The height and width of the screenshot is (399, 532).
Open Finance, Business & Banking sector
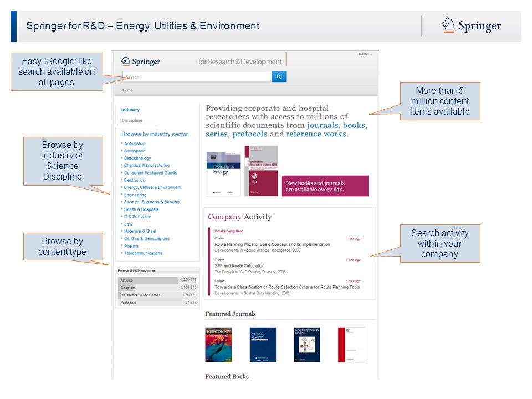coord(152,202)
